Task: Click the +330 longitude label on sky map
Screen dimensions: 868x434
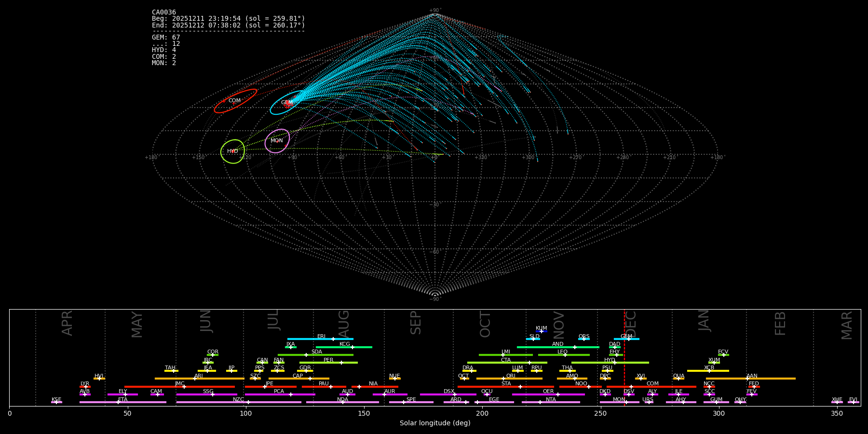Action: coord(481,158)
